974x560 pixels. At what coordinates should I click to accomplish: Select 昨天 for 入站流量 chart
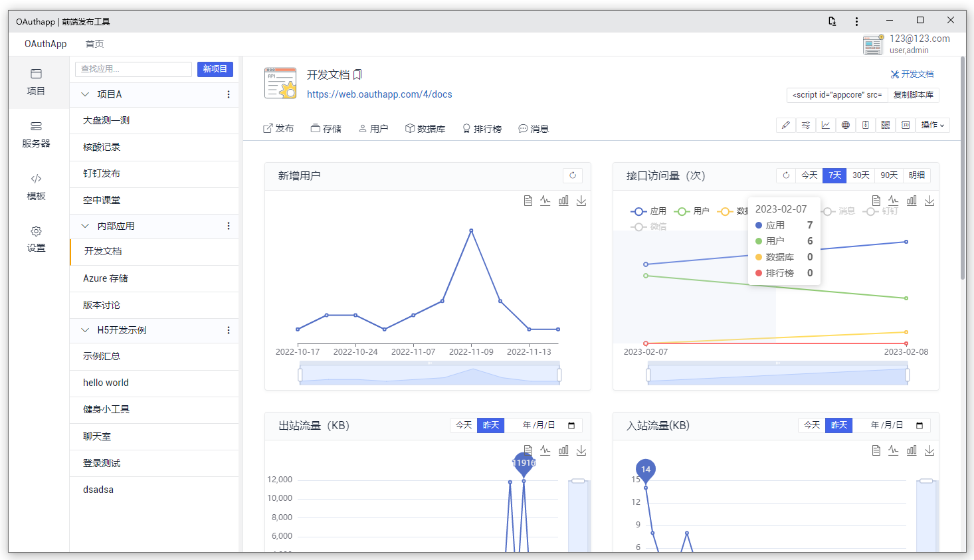coord(839,425)
